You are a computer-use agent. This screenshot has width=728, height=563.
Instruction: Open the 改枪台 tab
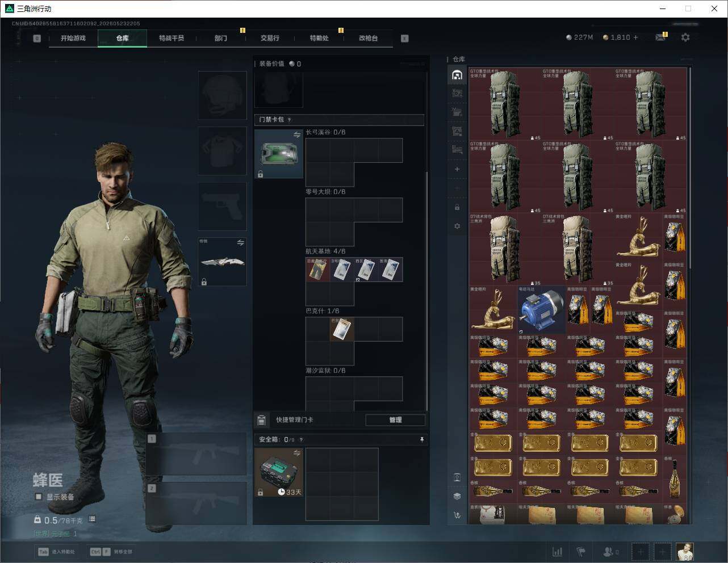click(x=368, y=38)
